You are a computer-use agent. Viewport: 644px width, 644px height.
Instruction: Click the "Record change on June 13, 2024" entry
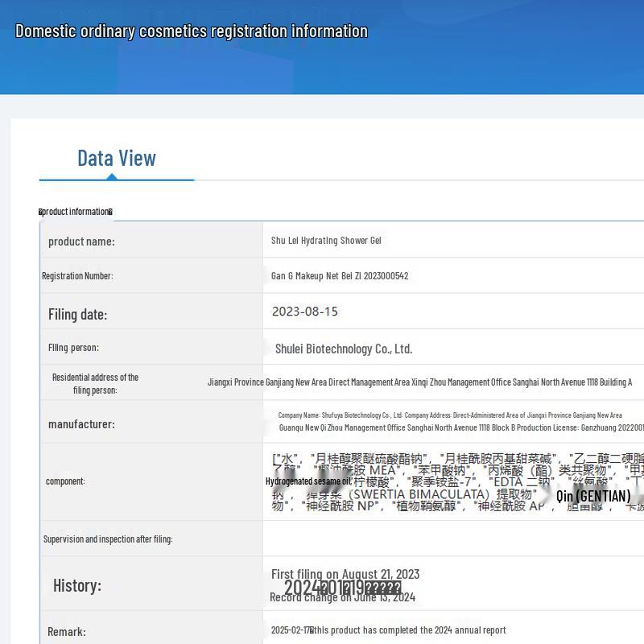(342, 597)
